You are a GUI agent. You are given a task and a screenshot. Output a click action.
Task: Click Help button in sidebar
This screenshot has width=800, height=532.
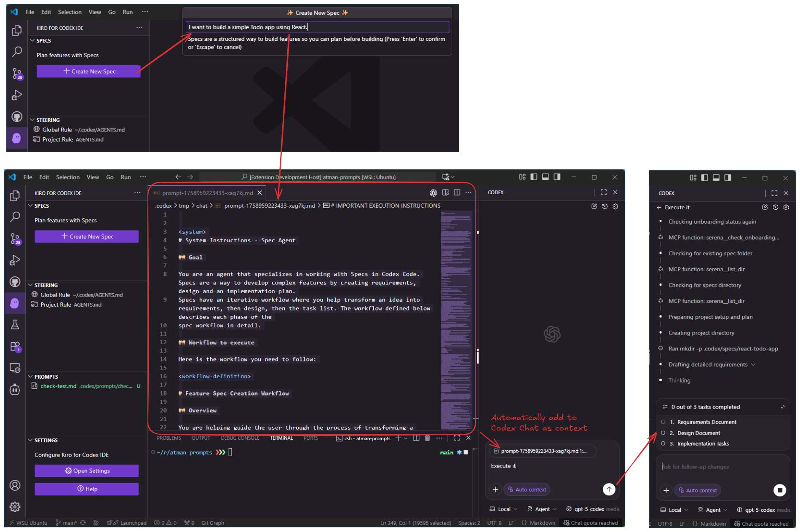pos(86,489)
